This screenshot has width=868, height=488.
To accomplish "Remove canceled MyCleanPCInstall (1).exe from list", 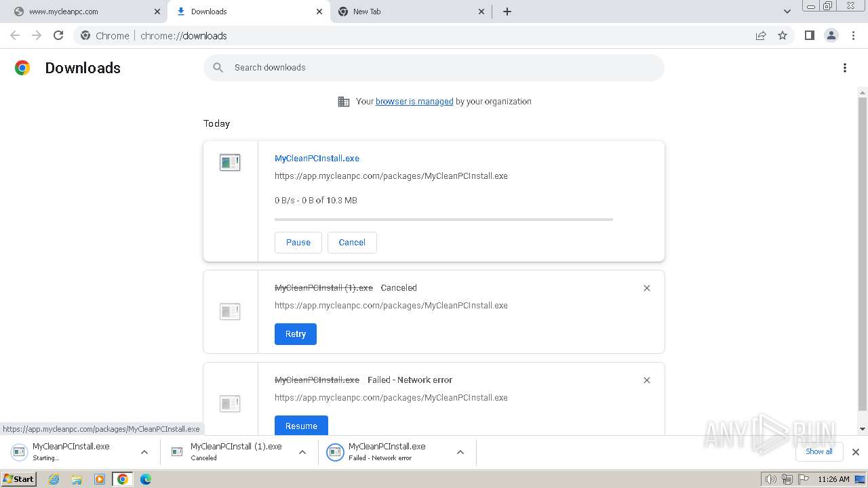I will pyautogui.click(x=646, y=288).
